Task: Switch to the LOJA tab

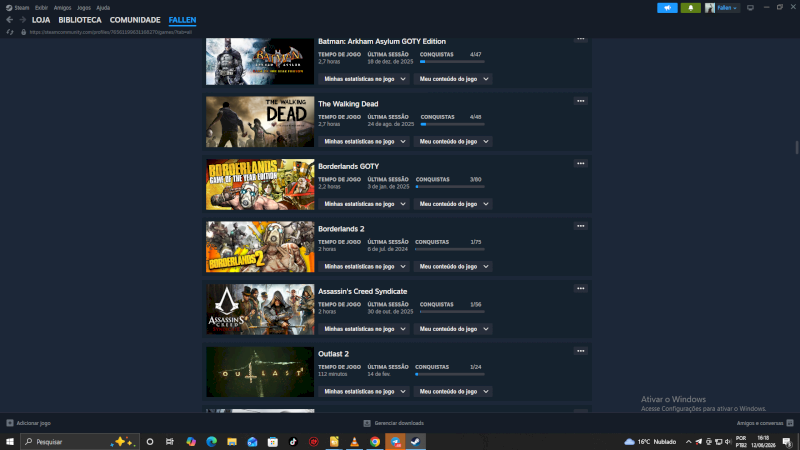Action: [41, 20]
